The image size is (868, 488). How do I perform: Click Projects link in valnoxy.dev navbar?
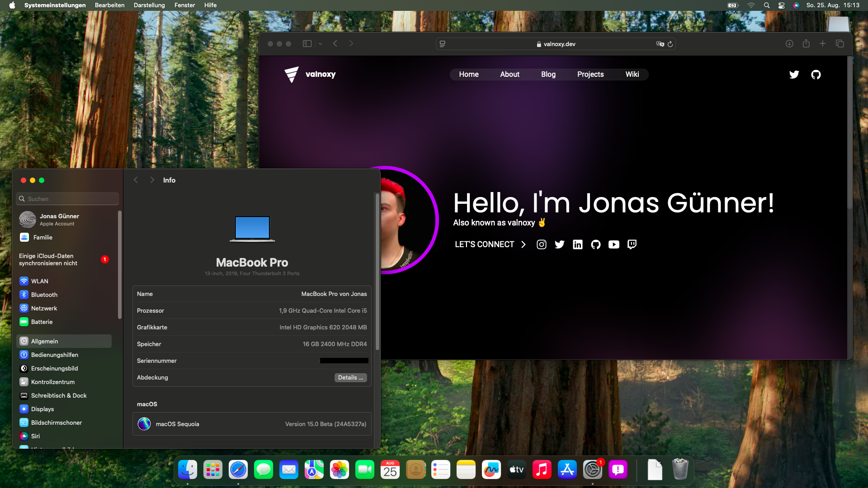click(x=590, y=74)
